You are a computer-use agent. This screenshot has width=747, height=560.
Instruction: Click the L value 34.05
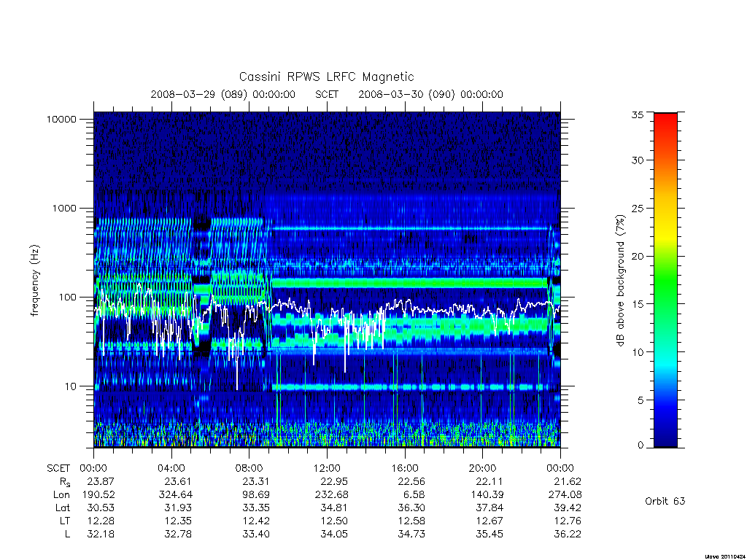[x=334, y=534]
